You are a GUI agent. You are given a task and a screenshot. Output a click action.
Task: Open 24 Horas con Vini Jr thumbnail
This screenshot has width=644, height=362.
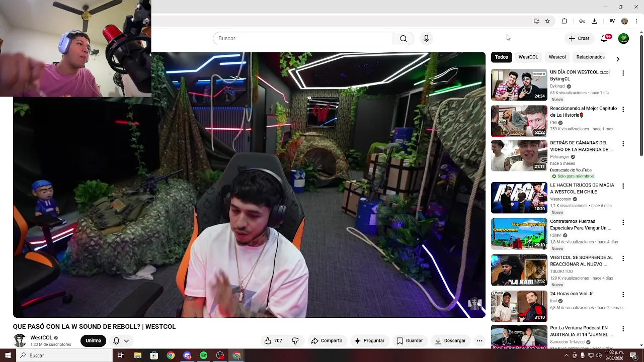pos(519,306)
